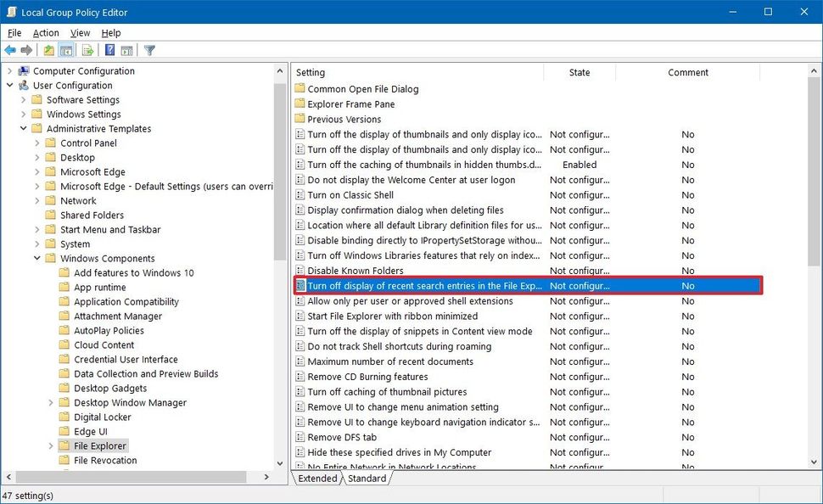The height and width of the screenshot is (504, 823).
Task: Open Help using the question mark icon
Action: (x=109, y=49)
